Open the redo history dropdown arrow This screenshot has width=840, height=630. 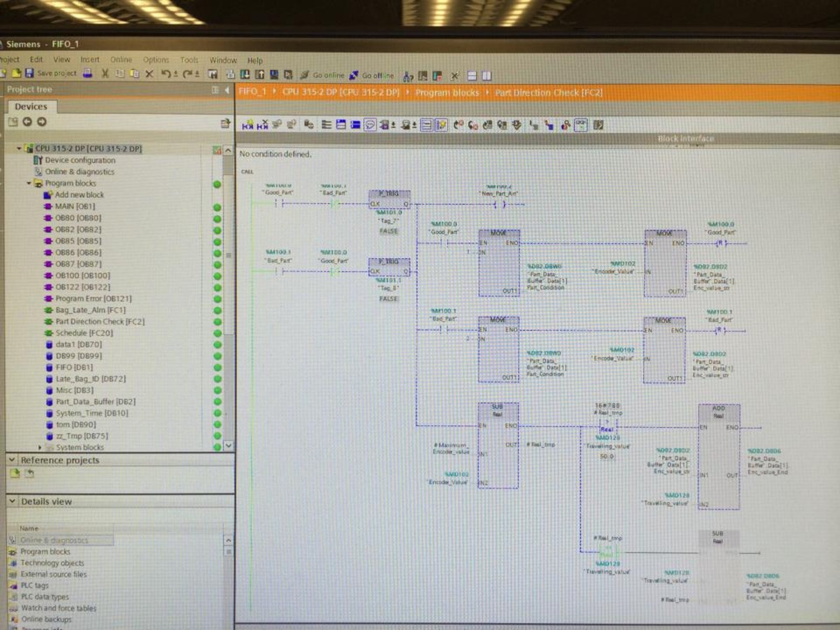coord(197,74)
